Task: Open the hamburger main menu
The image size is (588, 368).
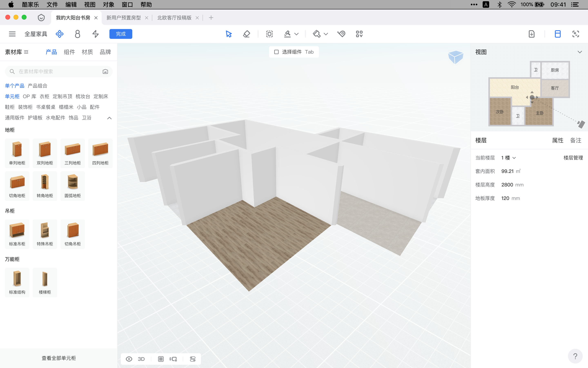Action: [x=12, y=34]
